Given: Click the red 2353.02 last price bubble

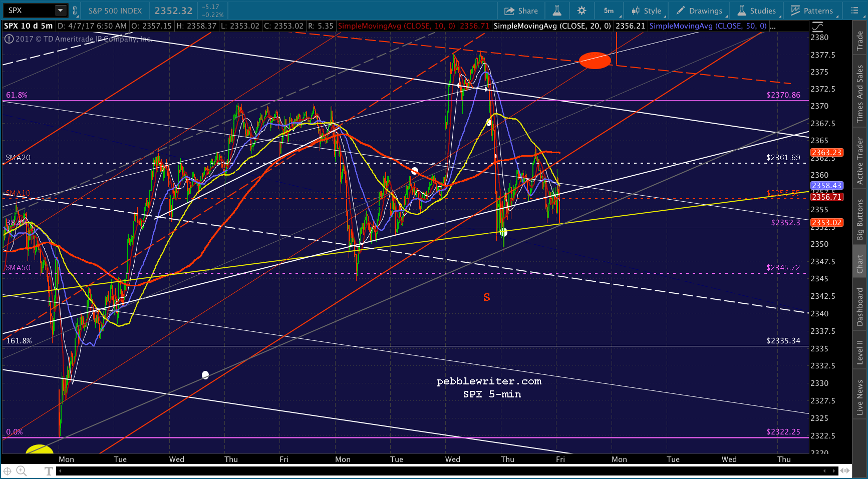Looking at the screenshot, I should [x=827, y=223].
